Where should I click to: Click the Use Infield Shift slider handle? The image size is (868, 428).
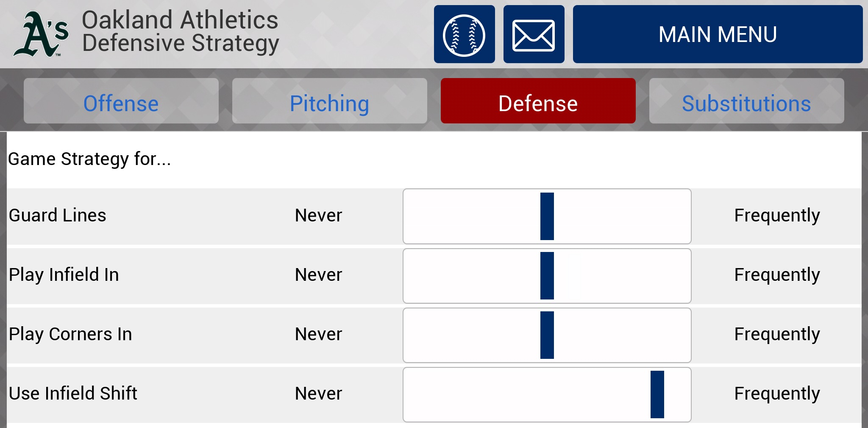click(x=657, y=394)
